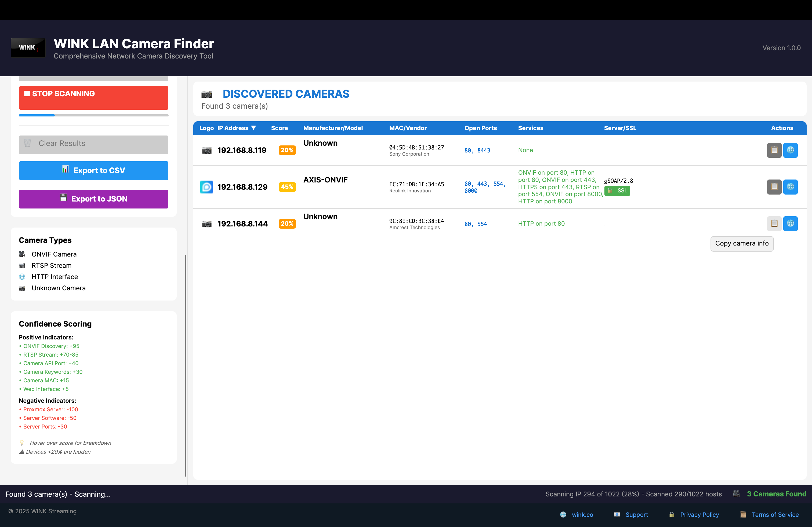Viewport: 812px width, 527px height.
Task: Sort table by Manufacturer/Model header
Action: pyautogui.click(x=333, y=128)
